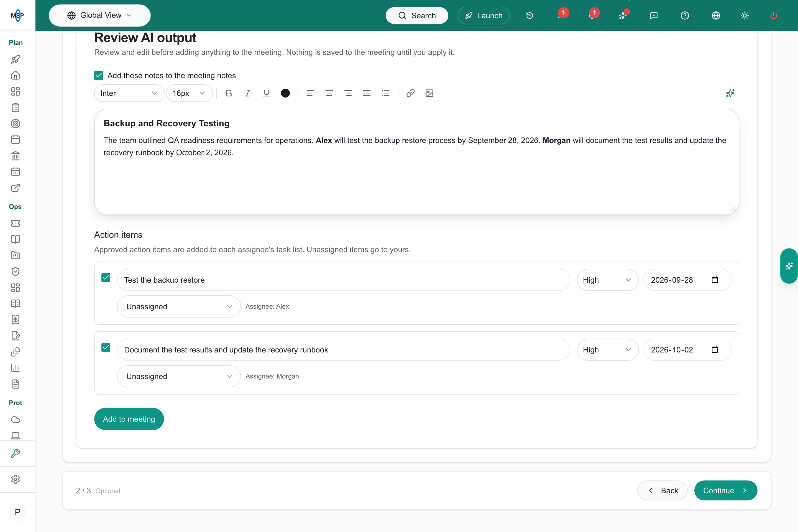Insert an image into notes
This screenshot has height=532, width=798.
click(429, 93)
